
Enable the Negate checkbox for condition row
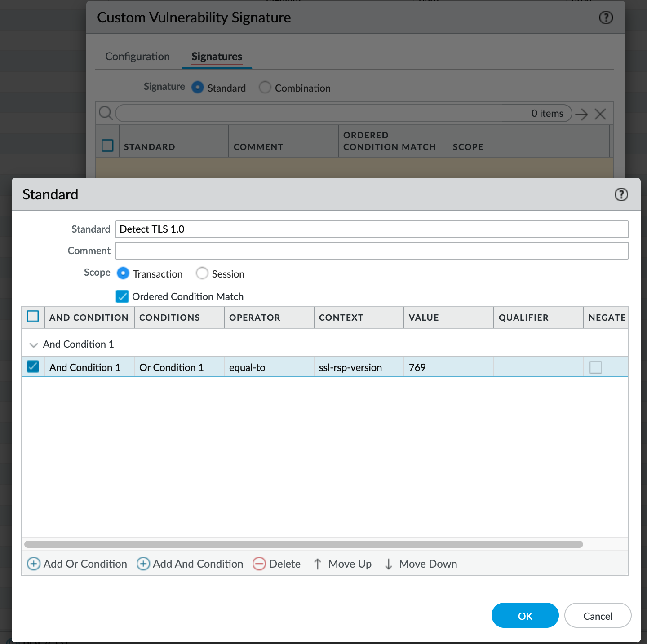(x=596, y=367)
